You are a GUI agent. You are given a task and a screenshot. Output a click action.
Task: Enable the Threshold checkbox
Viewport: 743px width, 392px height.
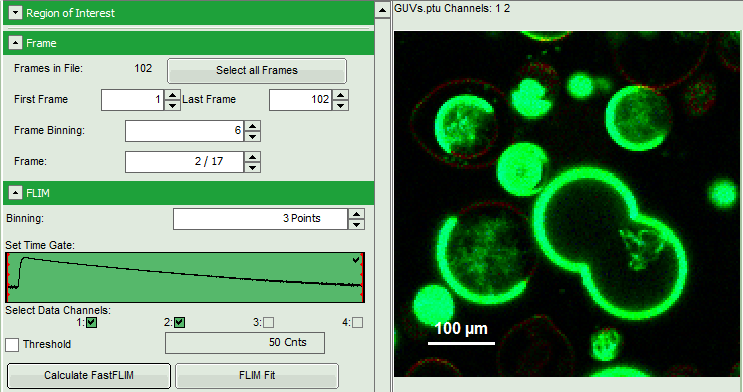(12, 345)
